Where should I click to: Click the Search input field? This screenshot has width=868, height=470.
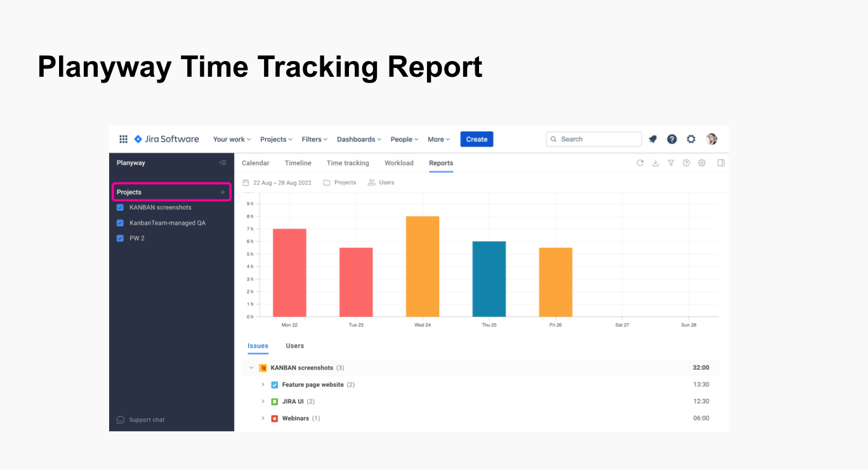[594, 139]
